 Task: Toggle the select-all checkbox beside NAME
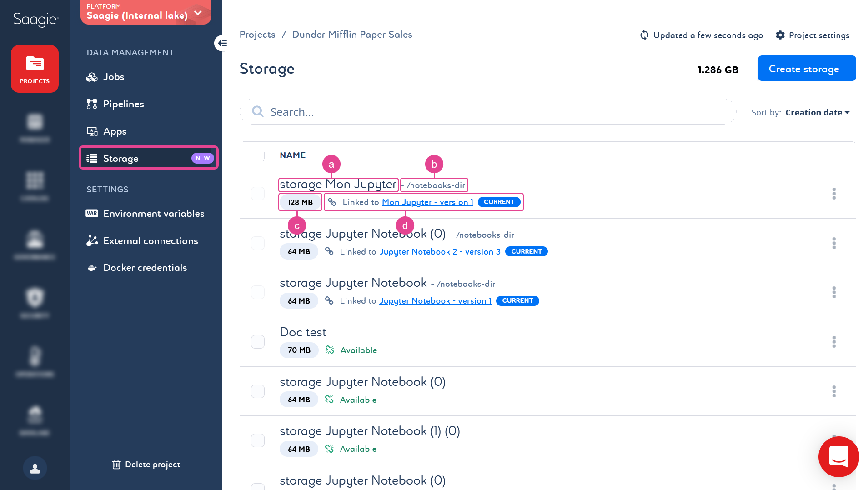tap(258, 155)
